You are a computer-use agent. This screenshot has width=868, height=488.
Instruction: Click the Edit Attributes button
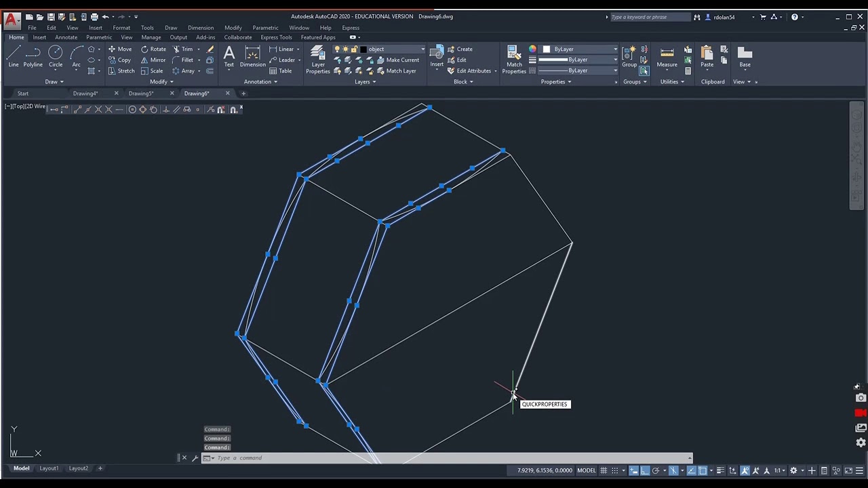pyautogui.click(x=469, y=70)
